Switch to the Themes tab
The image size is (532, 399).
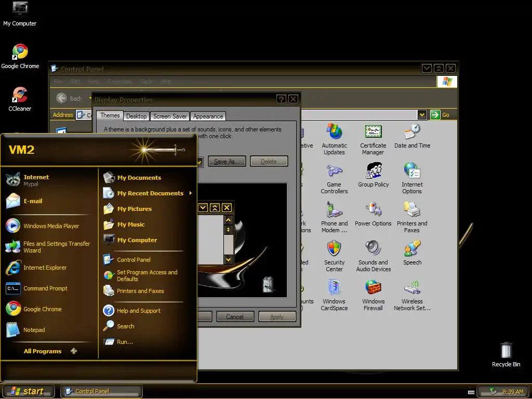coord(110,115)
